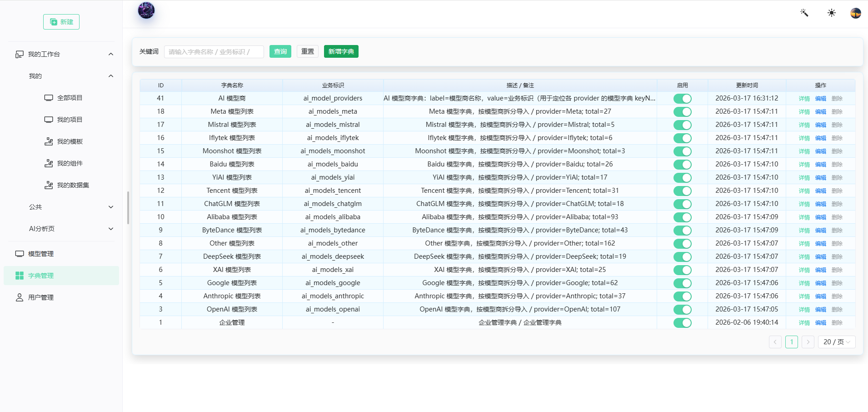
Task: Open 用户管理 person icon in sidebar
Action: (20, 297)
